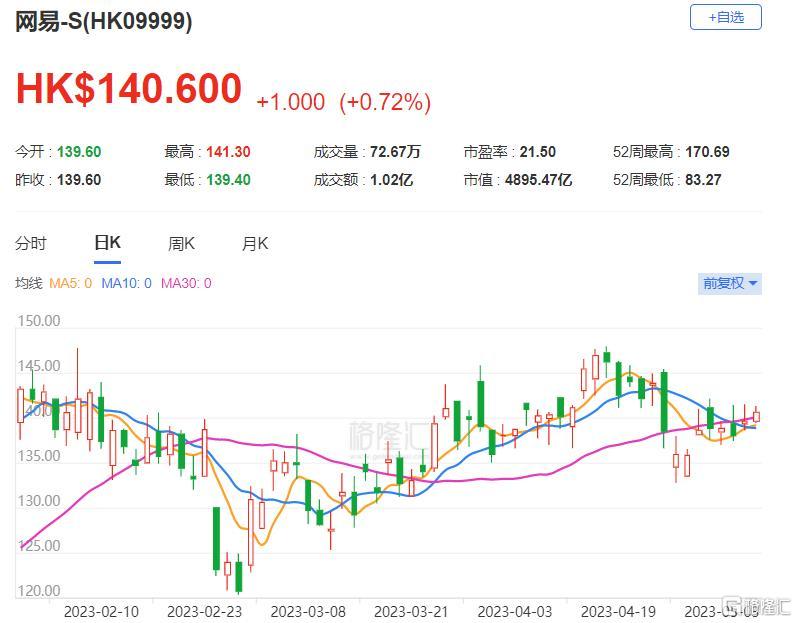Expand the 前复权 adjustment dropdown
Image resolution: width=797 pixels, height=623 pixels.
729,283
